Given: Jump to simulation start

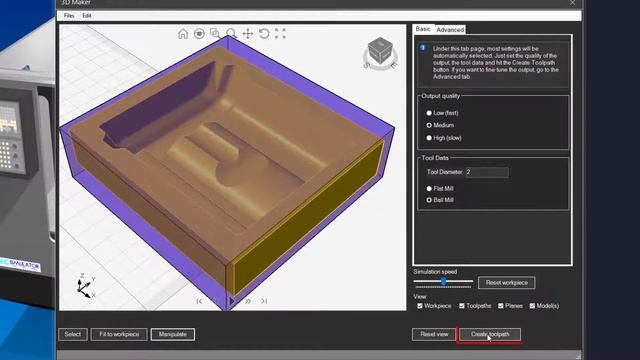Looking at the screenshot, I should tap(199, 301).
